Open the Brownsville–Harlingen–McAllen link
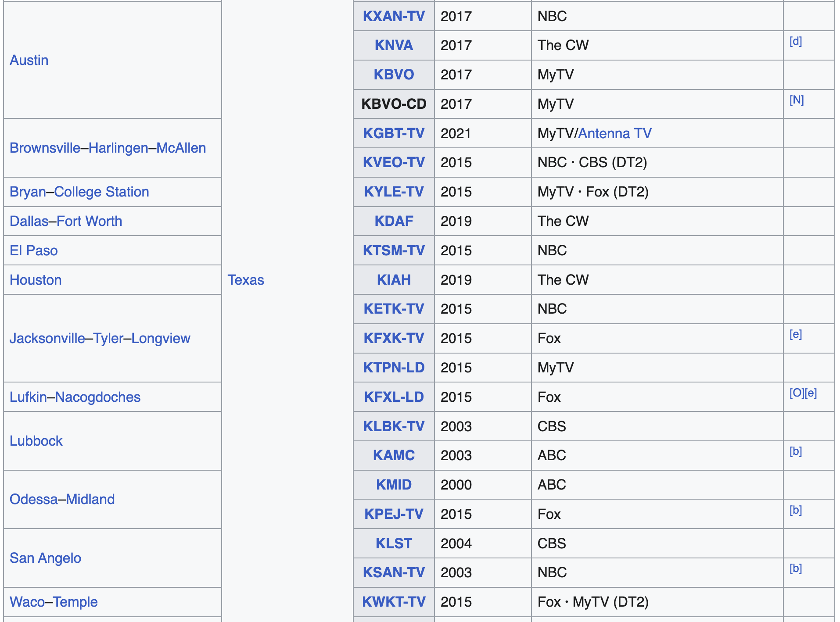The width and height of the screenshot is (840, 622). (x=108, y=148)
